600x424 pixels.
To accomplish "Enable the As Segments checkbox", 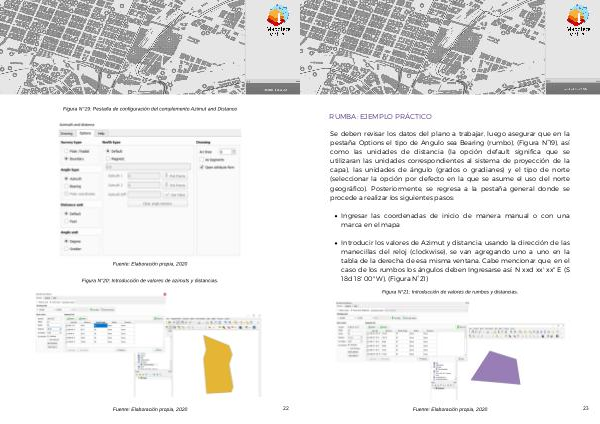I will 204,158.
